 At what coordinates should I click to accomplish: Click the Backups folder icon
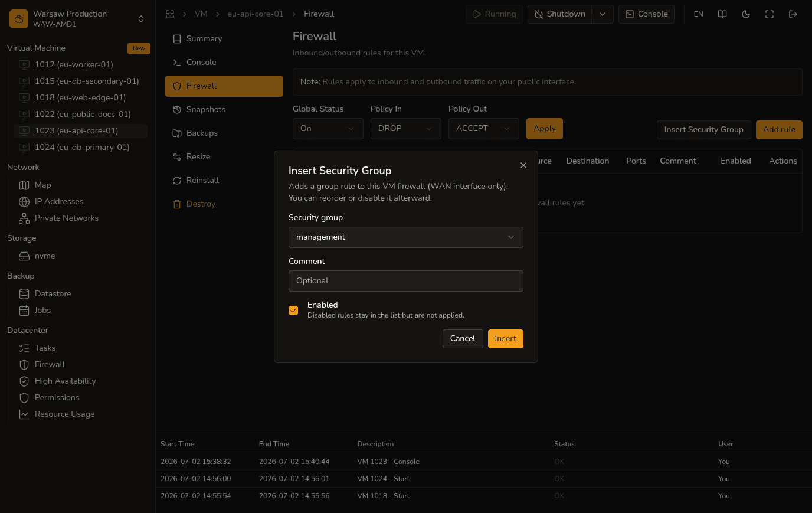point(177,133)
